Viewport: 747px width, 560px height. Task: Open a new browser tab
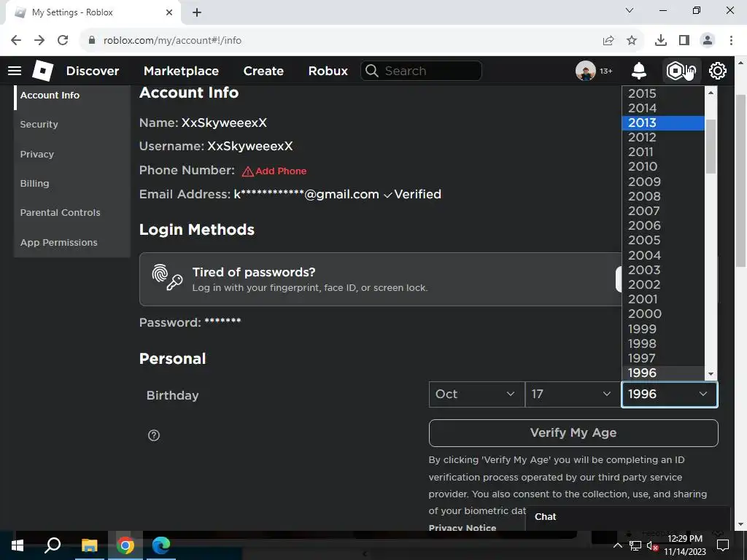[197, 12]
